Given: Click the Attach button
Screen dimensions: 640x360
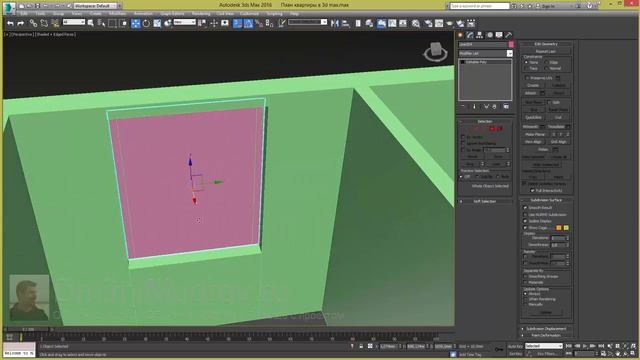Looking at the screenshot, I should [x=531, y=93].
